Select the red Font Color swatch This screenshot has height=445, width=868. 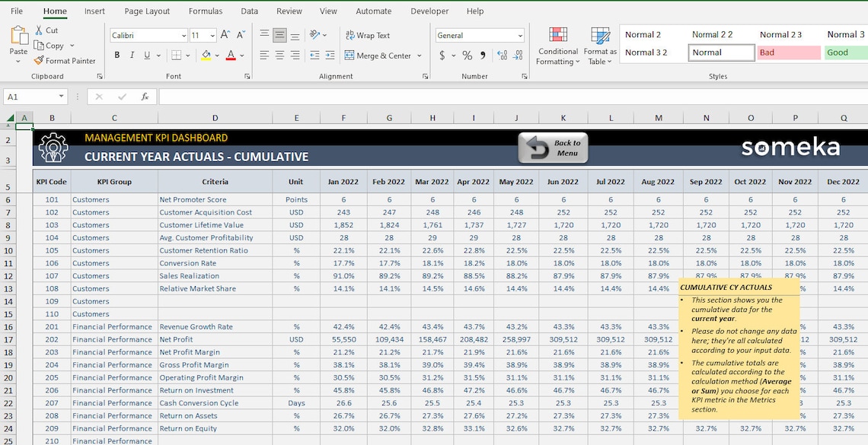click(x=231, y=56)
